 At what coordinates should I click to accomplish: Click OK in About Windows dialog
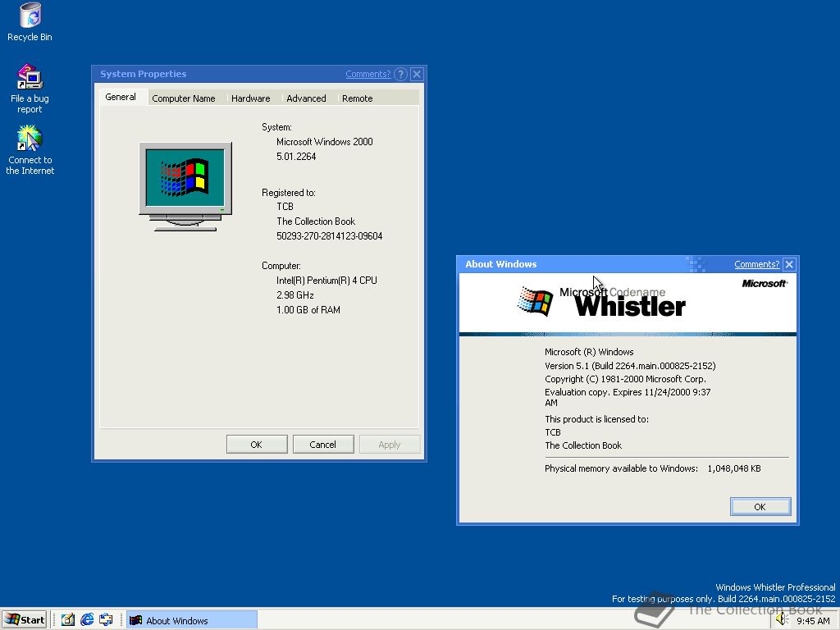(x=760, y=507)
